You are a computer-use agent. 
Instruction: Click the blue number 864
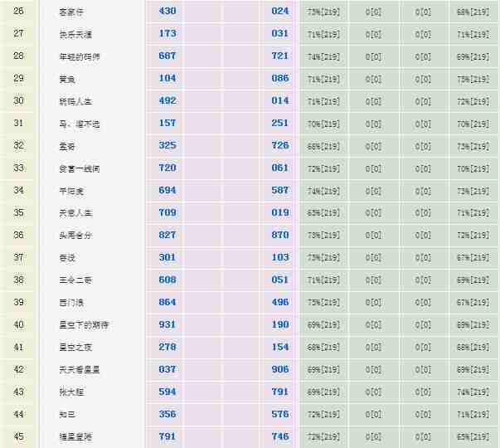coord(167,303)
